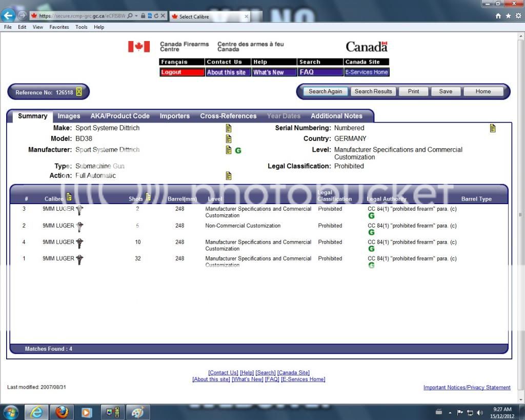Open Important Notices/Privacy Statement link
Viewport: 525px width, 420px height.
click(x=467, y=388)
